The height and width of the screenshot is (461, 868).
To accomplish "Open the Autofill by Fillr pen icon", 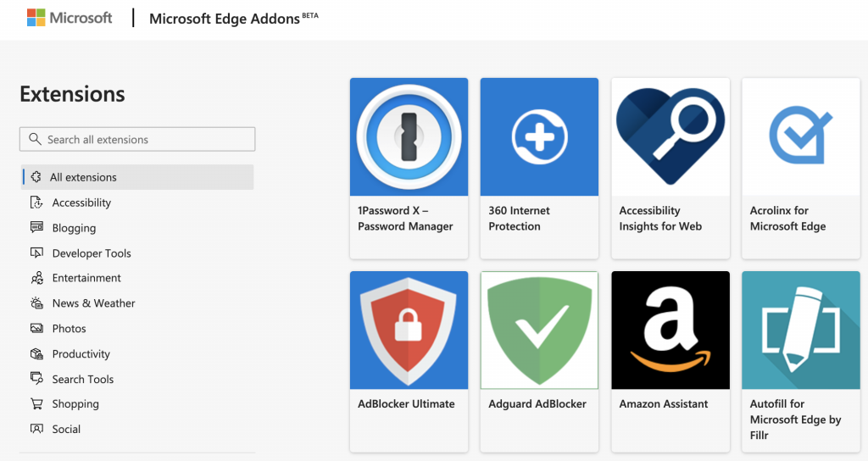I will 800,330.
